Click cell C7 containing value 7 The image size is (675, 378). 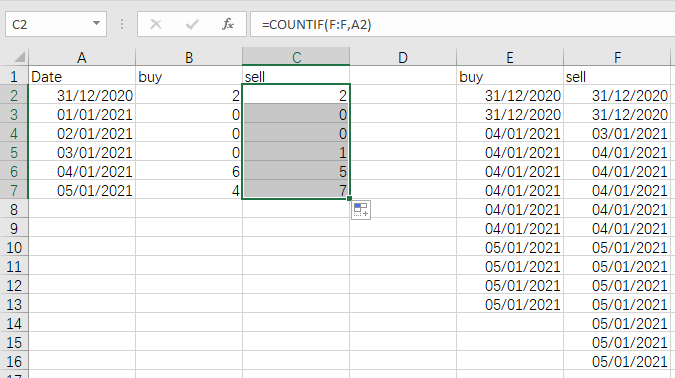[x=296, y=190]
